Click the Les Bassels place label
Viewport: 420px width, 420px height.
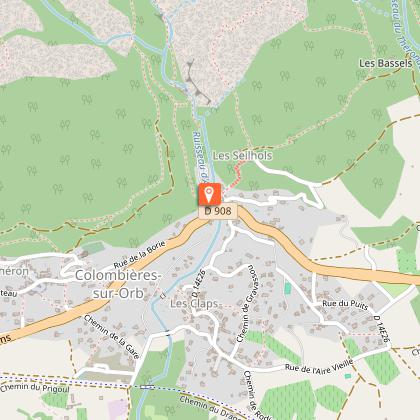coord(386,63)
